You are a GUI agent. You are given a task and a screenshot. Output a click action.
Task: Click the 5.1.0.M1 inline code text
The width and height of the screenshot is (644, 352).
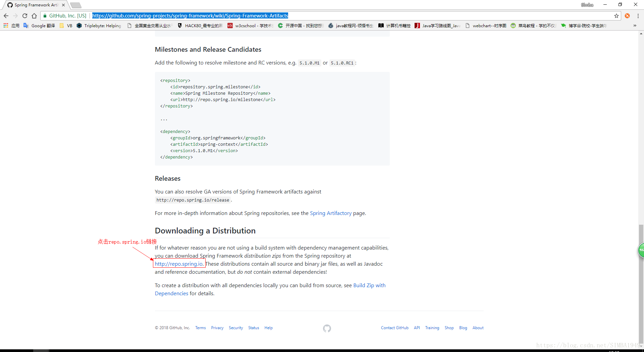tap(309, 63)
